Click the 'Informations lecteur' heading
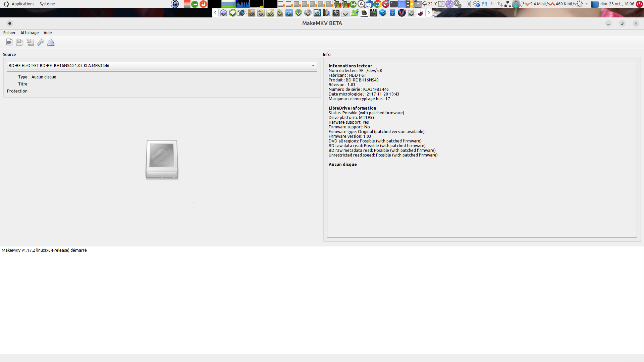Viewport: 644px width, 362px height. coord(350,66)
